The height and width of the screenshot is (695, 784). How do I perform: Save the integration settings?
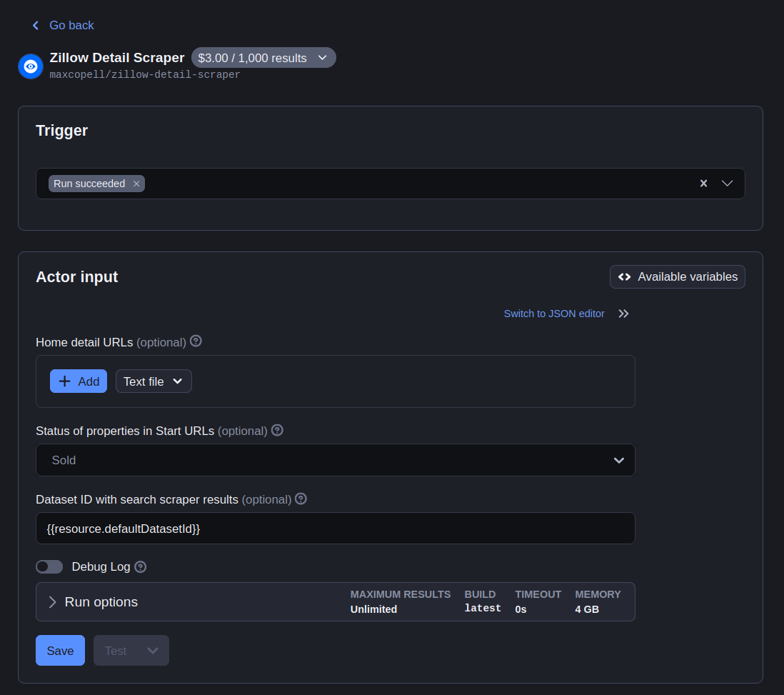[x=60, y=651]
